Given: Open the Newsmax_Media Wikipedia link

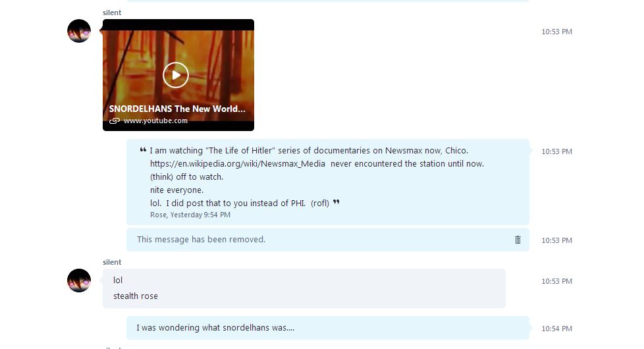Looking at the screenshot, I should pos(238,163).
